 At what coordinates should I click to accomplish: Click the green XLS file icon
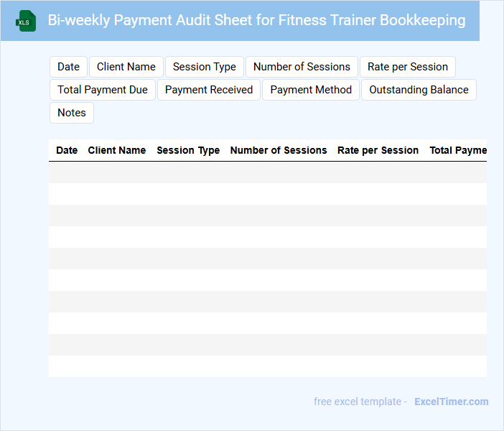coord(26,21)
